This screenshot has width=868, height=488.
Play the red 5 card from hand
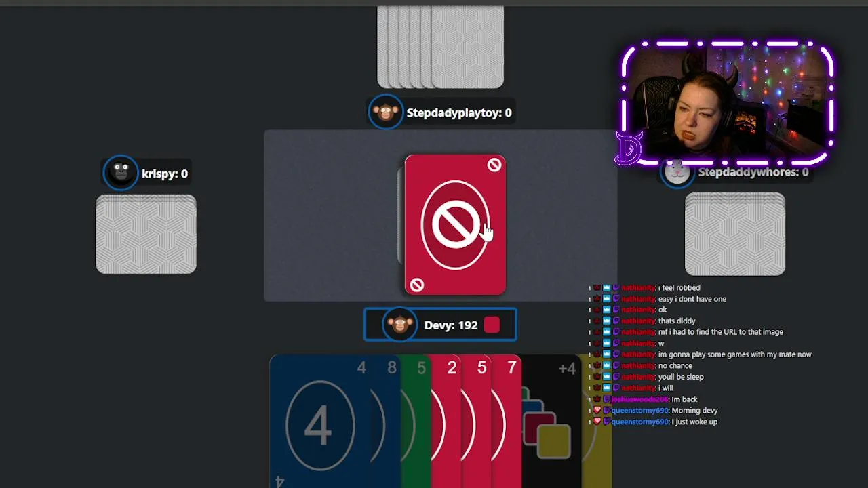coord(477,422)
